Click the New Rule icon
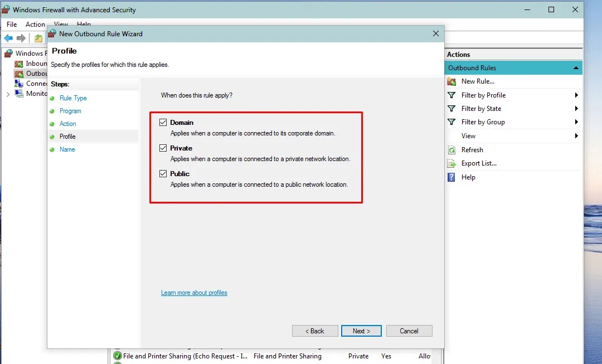The height and width of the screenshot is (364, 602). click(x=452, y=81)
